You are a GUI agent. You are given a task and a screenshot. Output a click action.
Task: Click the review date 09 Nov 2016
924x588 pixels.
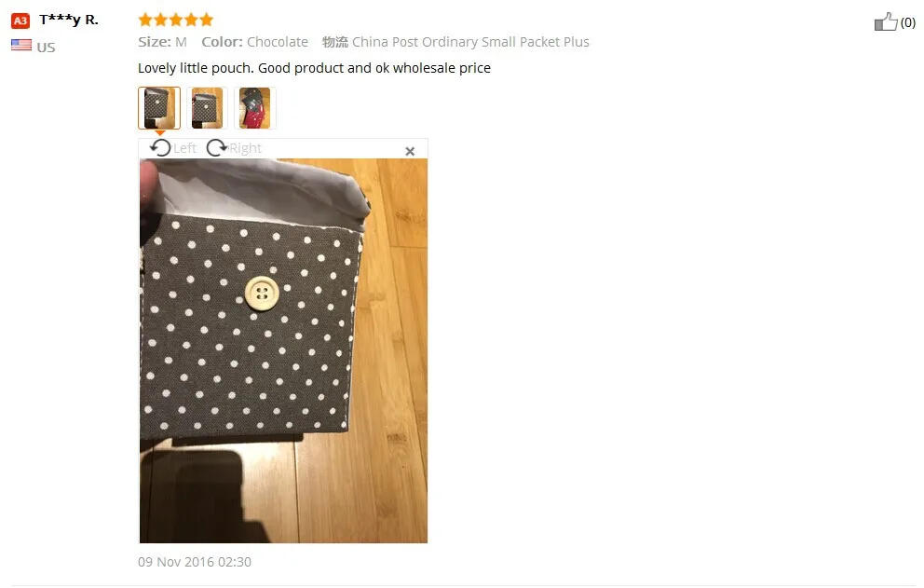point(195,562)
